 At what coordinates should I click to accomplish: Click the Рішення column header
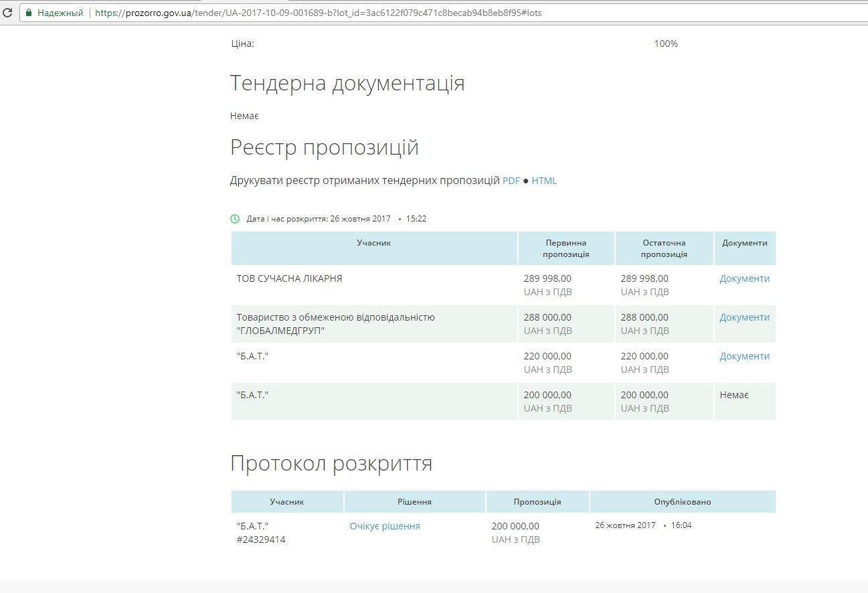(x=414, y=501)
